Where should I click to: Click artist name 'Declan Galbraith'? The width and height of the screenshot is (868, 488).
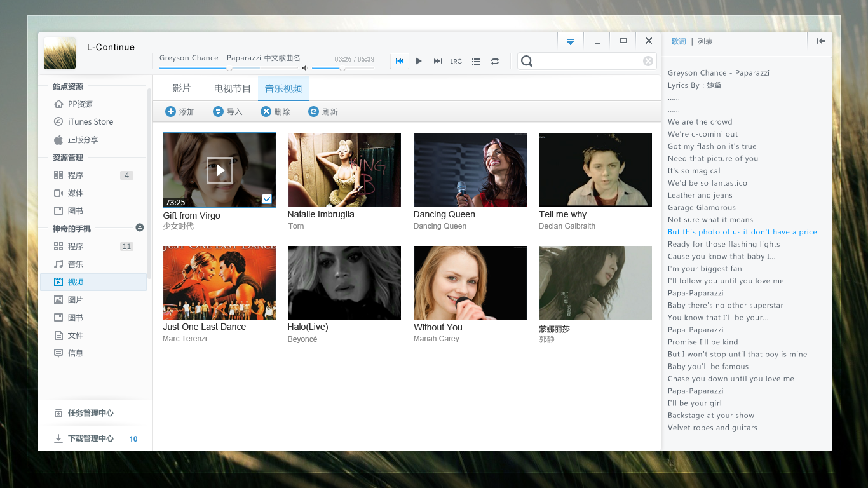tap(567, 226)
